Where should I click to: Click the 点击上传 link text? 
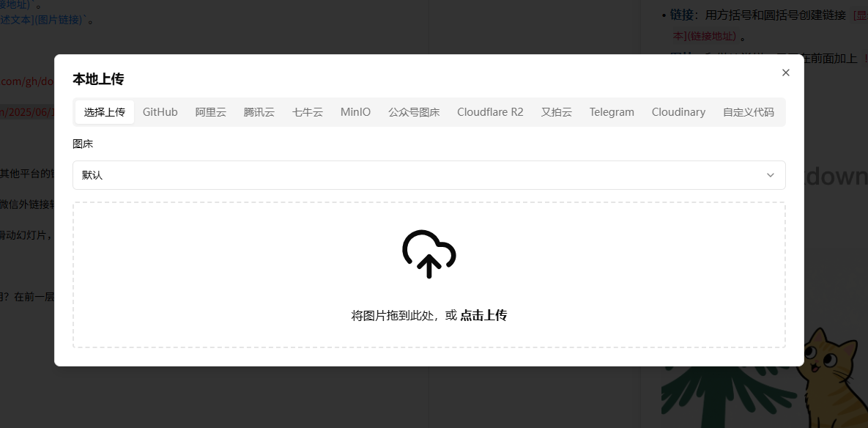point(483,316)
